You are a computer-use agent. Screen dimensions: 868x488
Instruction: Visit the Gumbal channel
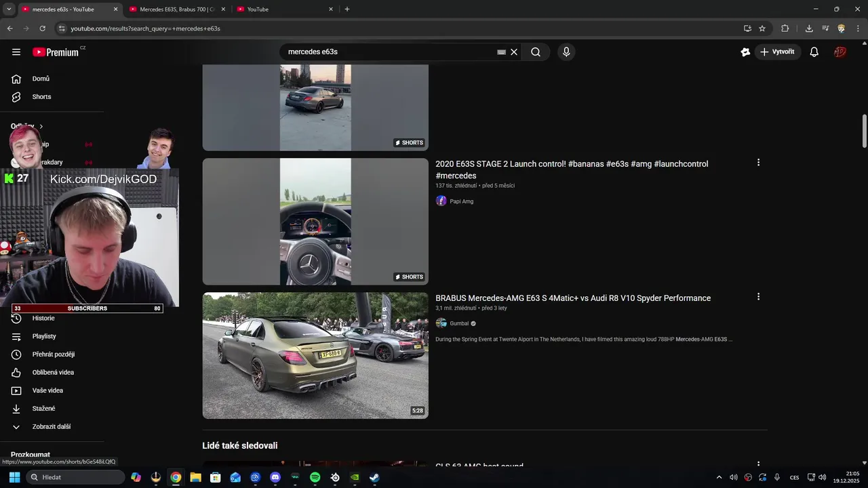(459, 323)
